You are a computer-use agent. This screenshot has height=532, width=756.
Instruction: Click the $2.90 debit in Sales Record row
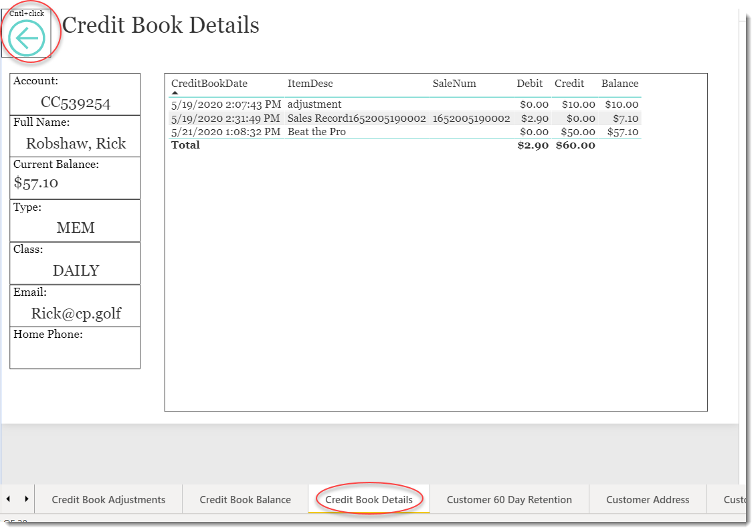tap(535, 118)
